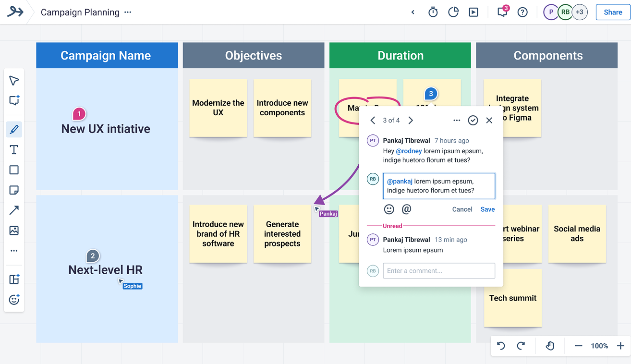This screenshot has width=631, height=364.
Task: Select the Text tool in sidebar
Action: click(14, 150)
